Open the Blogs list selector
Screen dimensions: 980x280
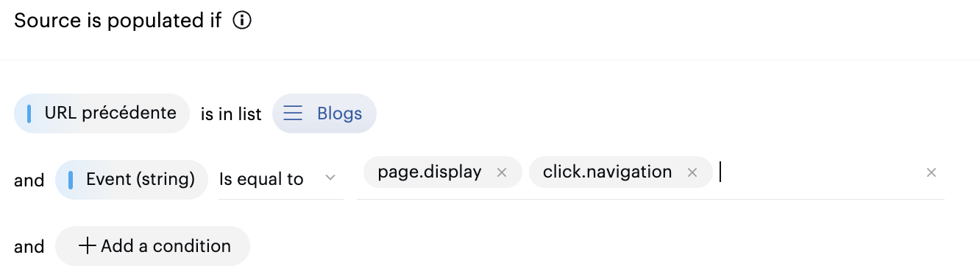point(324,113)
